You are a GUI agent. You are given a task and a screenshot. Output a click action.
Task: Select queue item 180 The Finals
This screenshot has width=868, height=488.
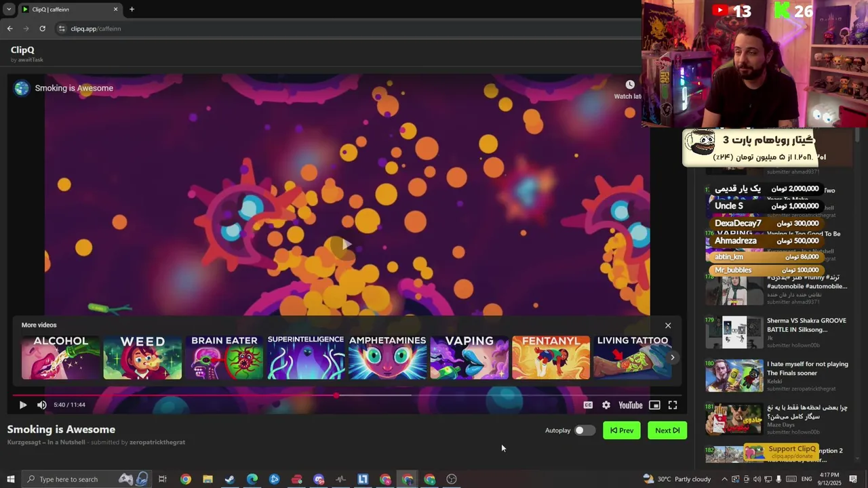click(x=777, y=375)
